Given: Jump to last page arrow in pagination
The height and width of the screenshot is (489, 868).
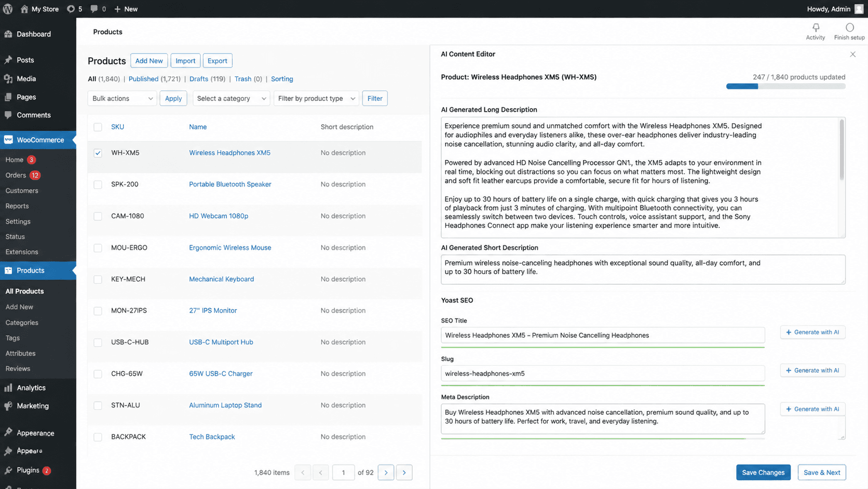Looking at the screenshot, I should tap(404, 472).
